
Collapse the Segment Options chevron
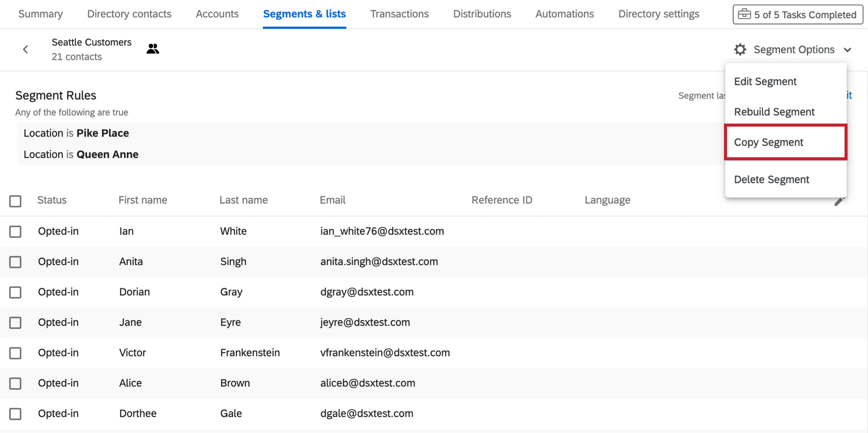click(x=848, y=50)
